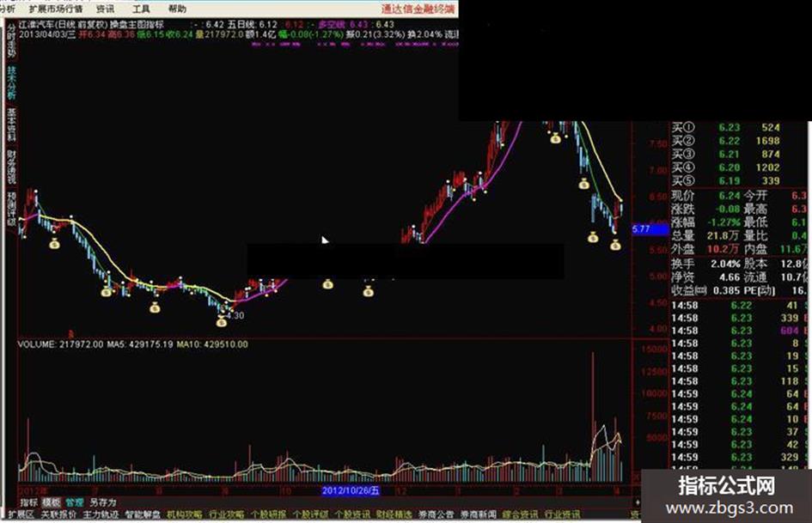The image size is (812, 523).
Task: Open the 工具 menu
Action: click(x=141, y=9)
